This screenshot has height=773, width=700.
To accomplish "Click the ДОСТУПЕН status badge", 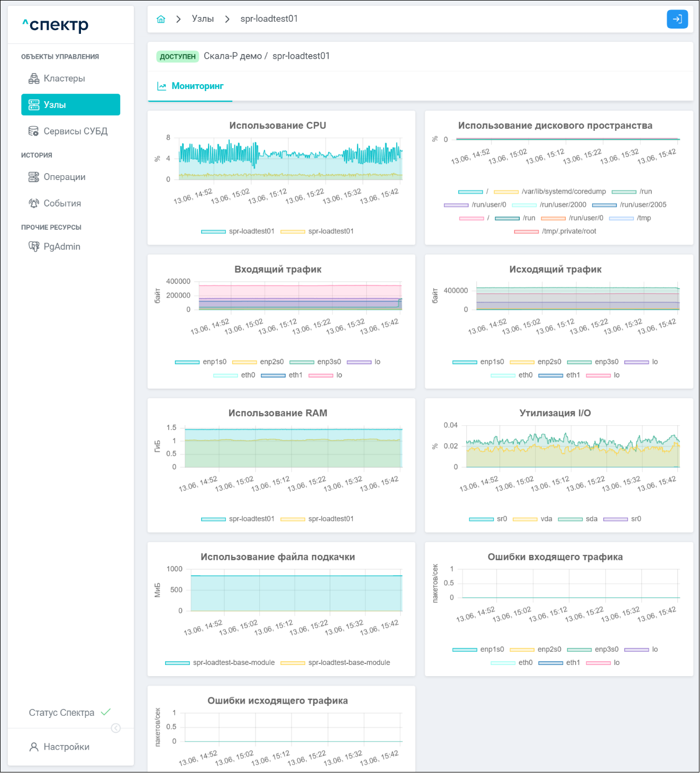I will tap(177, 57).
